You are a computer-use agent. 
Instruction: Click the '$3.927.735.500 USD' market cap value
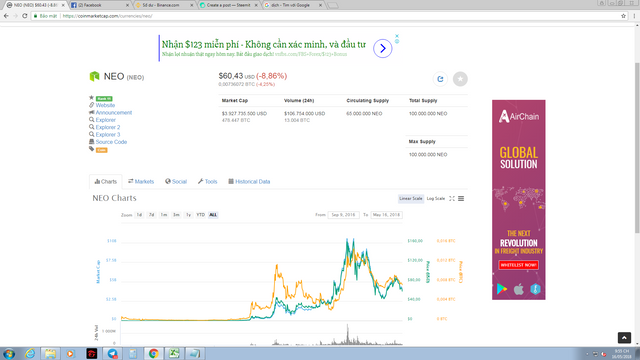[x=244, y=113]
